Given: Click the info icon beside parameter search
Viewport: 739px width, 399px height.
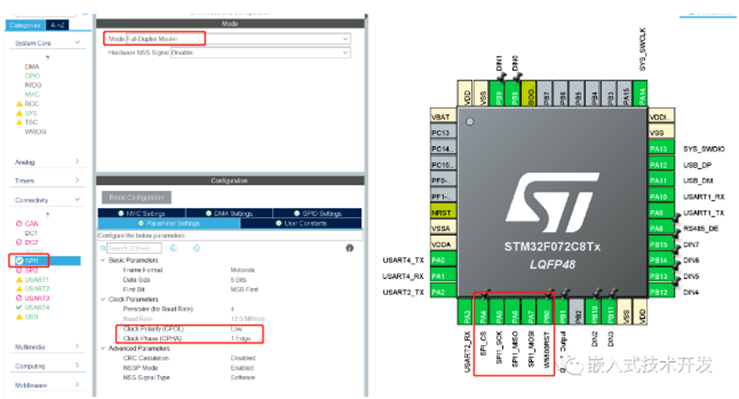Looking at the screenshot, I should [349, 248].
